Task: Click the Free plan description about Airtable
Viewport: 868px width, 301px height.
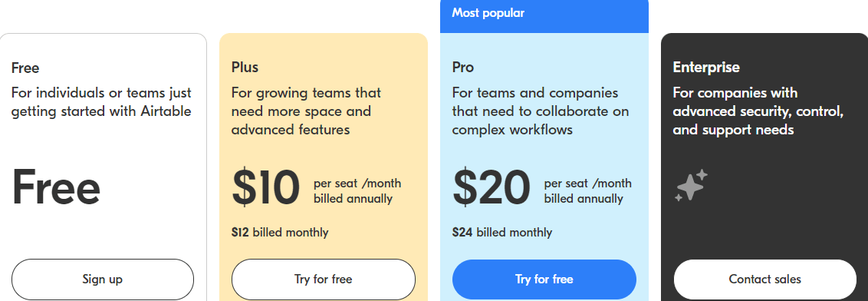Action: 101,102
